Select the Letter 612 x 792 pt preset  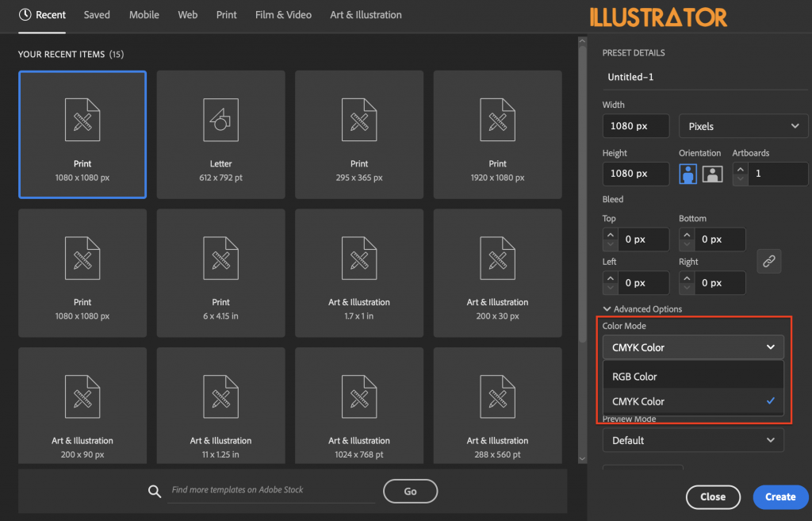point(220,135)
